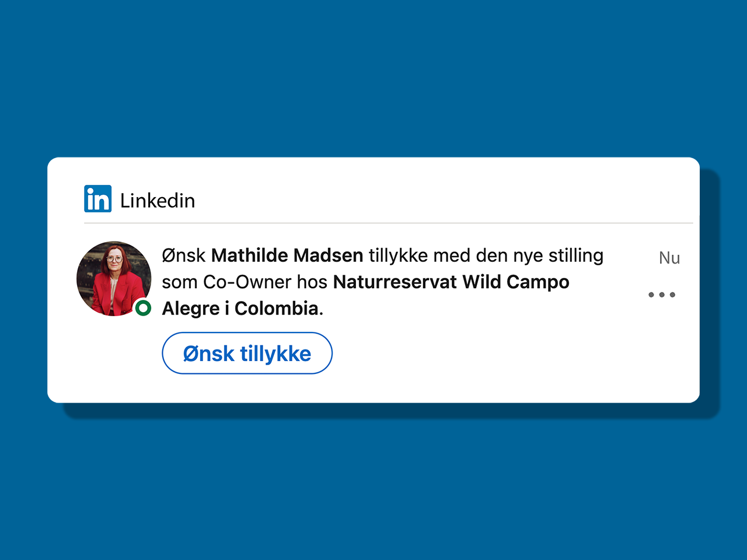Click the green online status indicator
Screen dimensions: 747x560
(x=143, y=308)
